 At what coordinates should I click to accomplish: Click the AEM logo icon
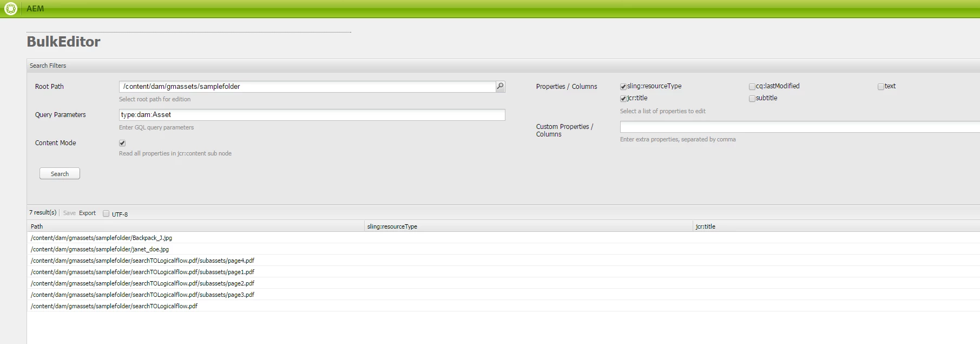[11, 9]
